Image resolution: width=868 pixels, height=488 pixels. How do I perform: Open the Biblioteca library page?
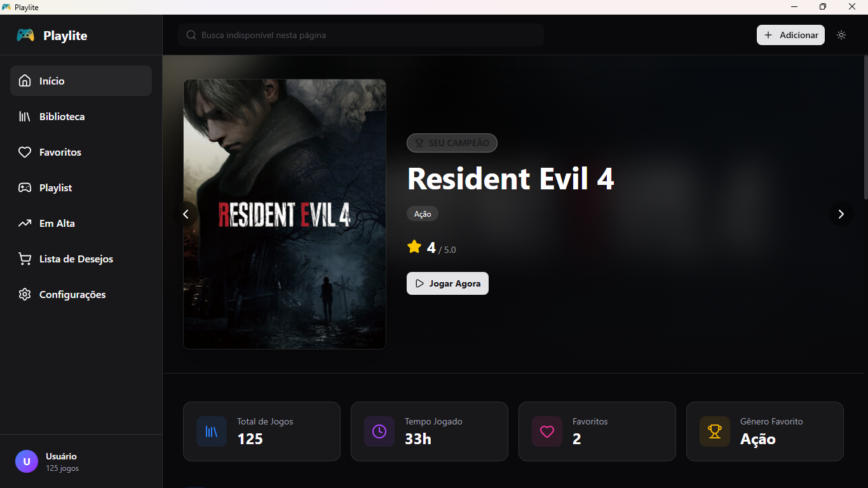[81, 116]
